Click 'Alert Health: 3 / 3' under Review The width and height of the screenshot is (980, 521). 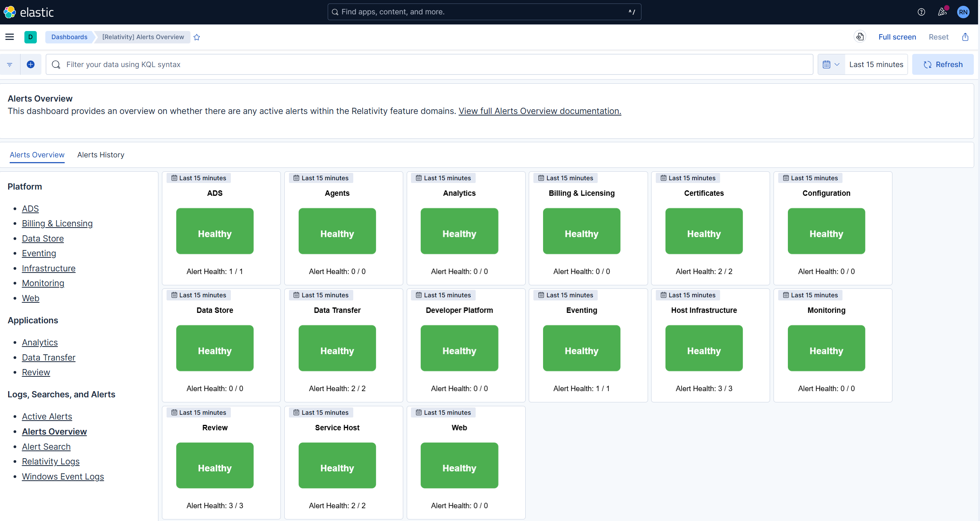coord(215,505)
